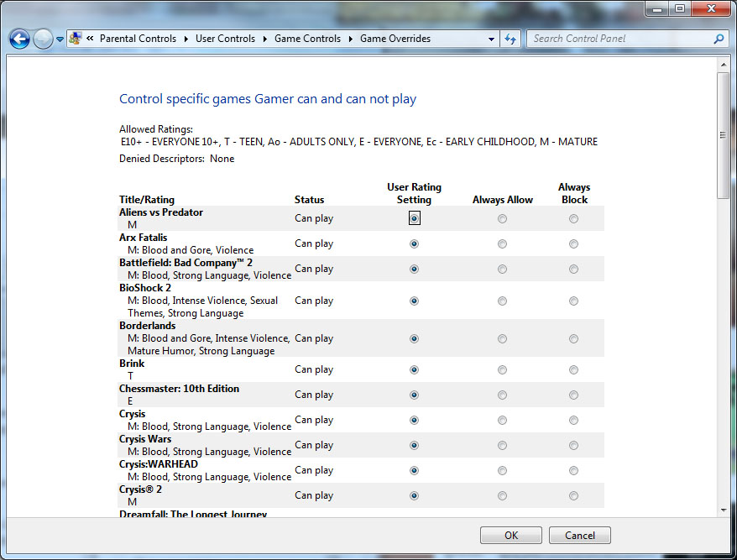The width and height of the screenshot is (737, 560).
Task: Open the recent pages dropdown arrow
Action: [x=60, y=39]
